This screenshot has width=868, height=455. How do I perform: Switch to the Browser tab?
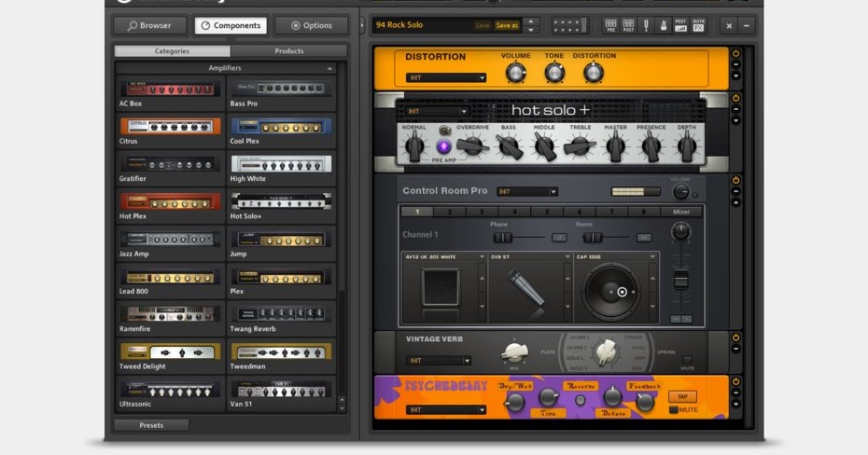[x=149, y=25]
